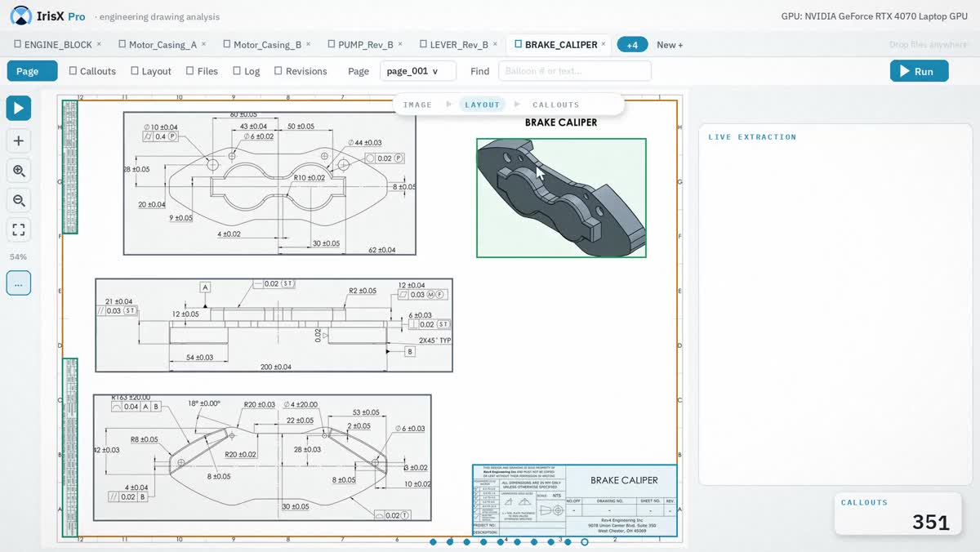Switch to the Motor_Casing_B tab

click(267, 45)
